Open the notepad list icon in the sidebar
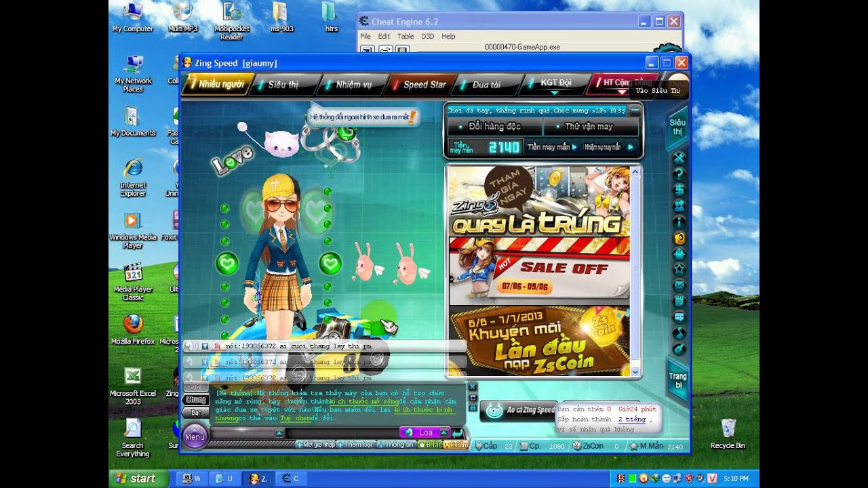Screen dimensions: 868x488 (x=679, y=301)
